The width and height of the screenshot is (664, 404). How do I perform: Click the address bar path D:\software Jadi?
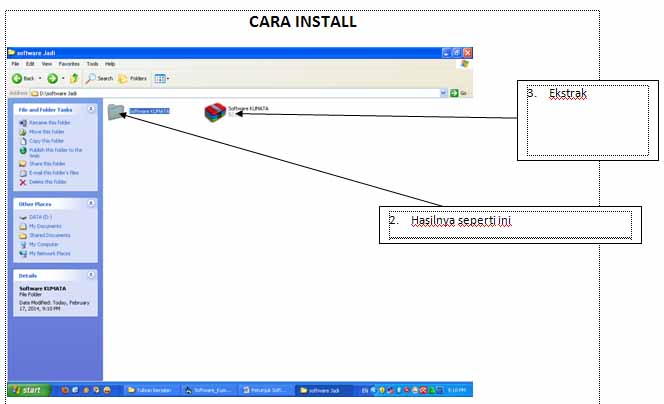coord(58,93)
